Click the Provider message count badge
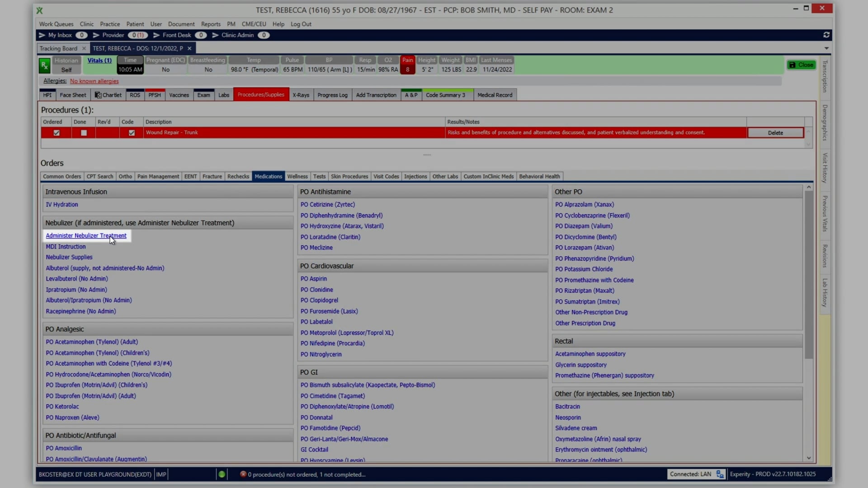 (138, 35)
